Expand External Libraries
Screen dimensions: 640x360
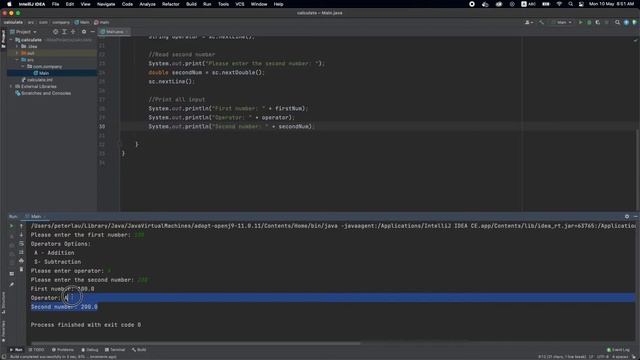[x=11, y=87]
